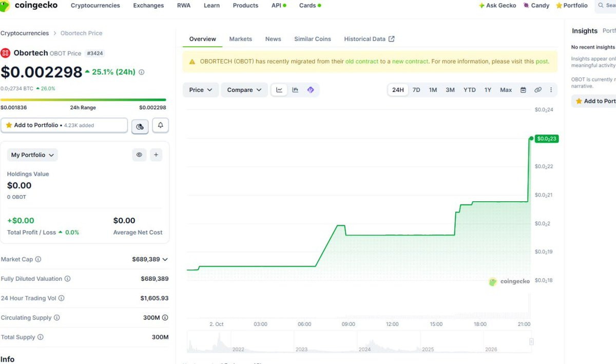Open Learn nav menu

tap(211, 5)
